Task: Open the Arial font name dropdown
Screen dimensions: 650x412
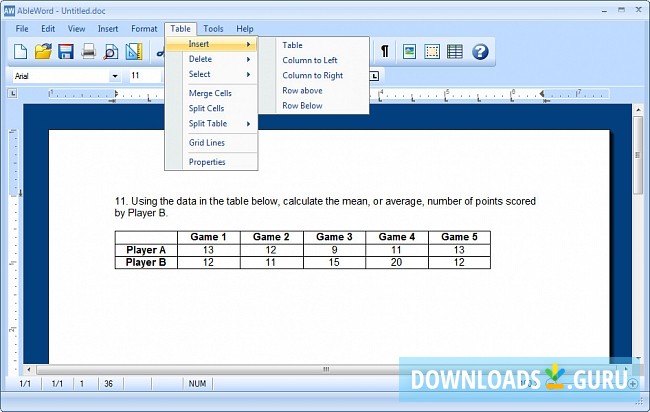Action: [x=115, y=76]
